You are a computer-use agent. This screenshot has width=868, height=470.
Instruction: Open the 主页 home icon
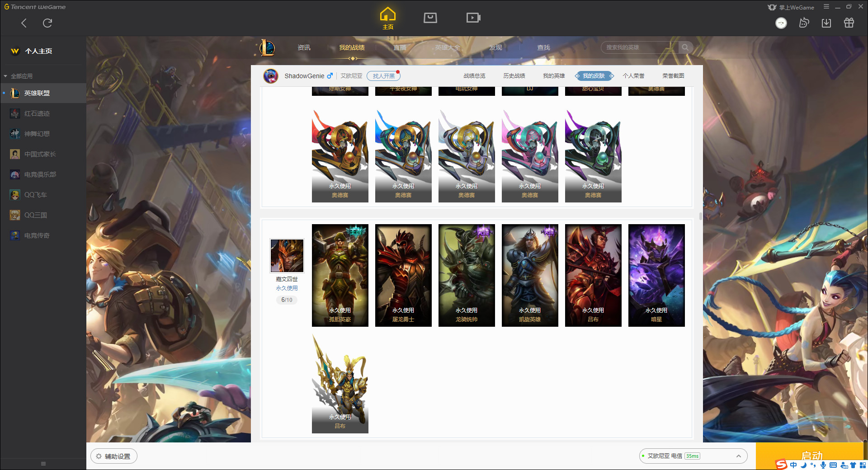click(x=388, y=18)
